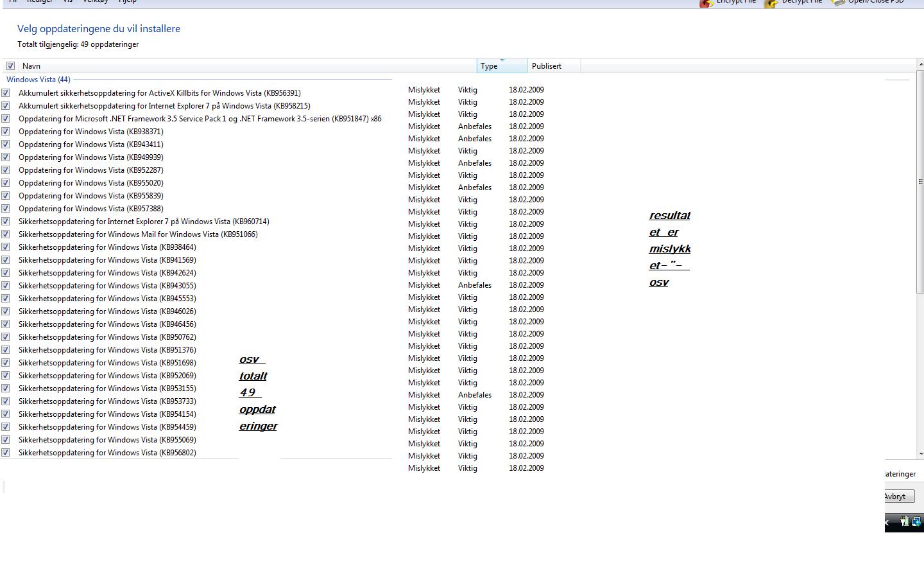Click the power plug battery tray icon
The image size is (924, 578).
click(x=904, y=521)
